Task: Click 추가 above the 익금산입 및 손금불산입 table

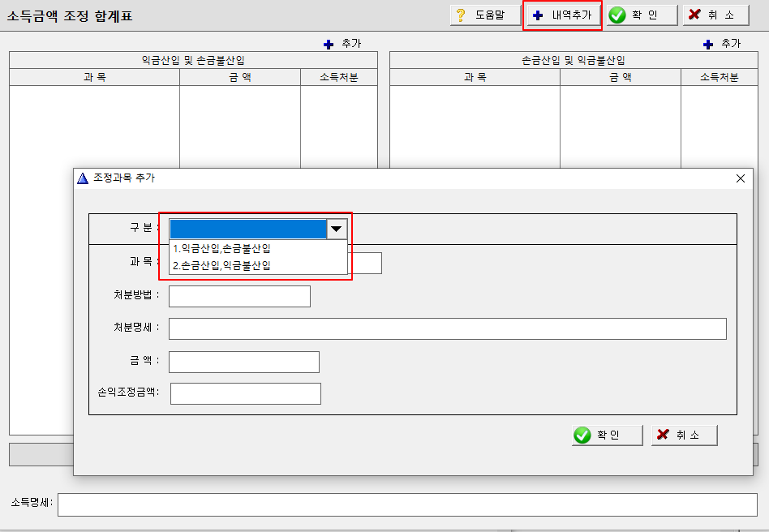Action: click(342, 44)
